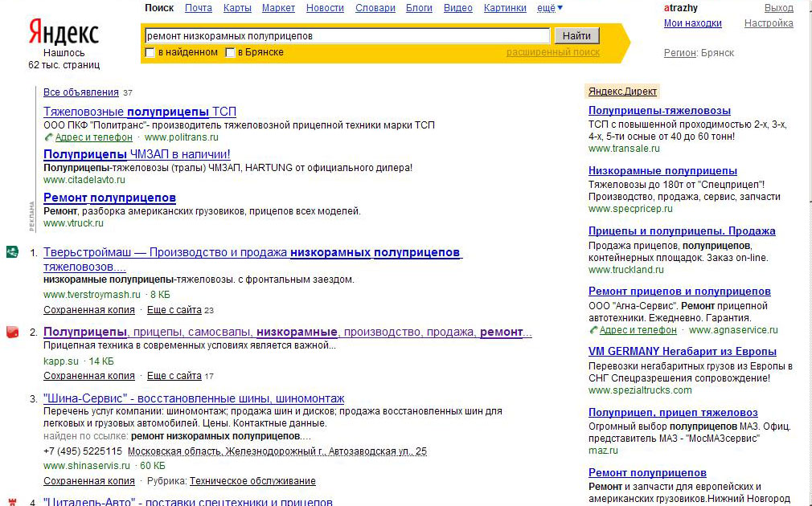Open 'Техническое обслуживание' rubric link
Image resolution: width=812 pixels, height=506 pixels.
click(252, 480)
